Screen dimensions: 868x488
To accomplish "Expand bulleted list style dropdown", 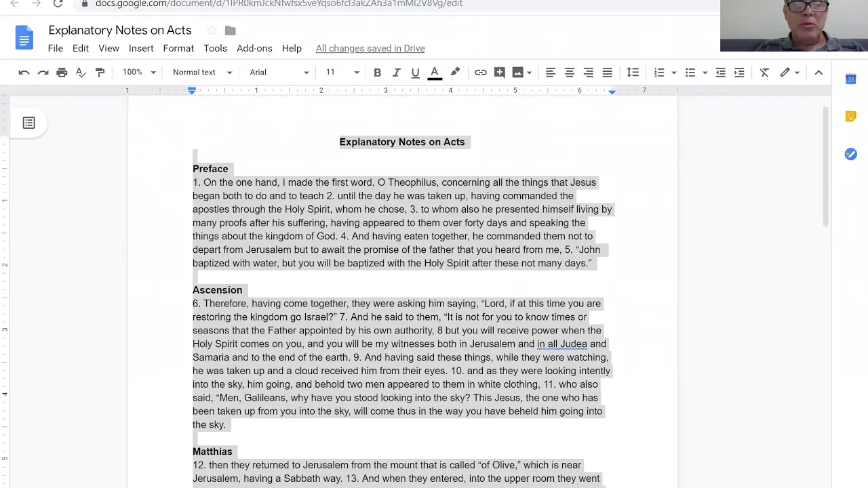I will (705, 73).
